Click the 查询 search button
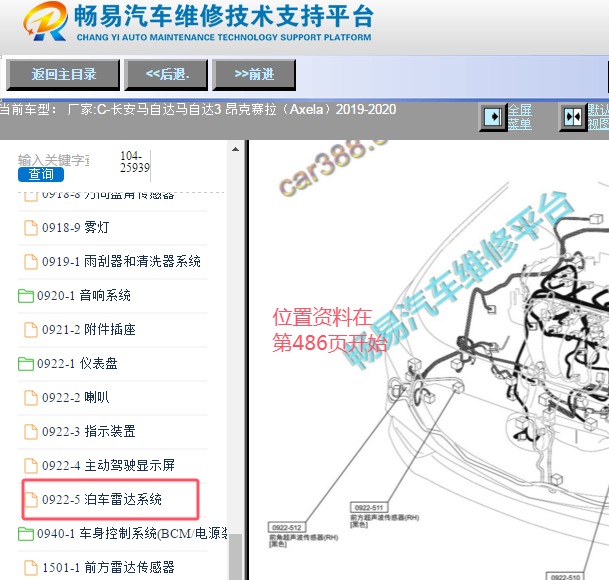Screen dimensions: 609x580 (41, 174)
